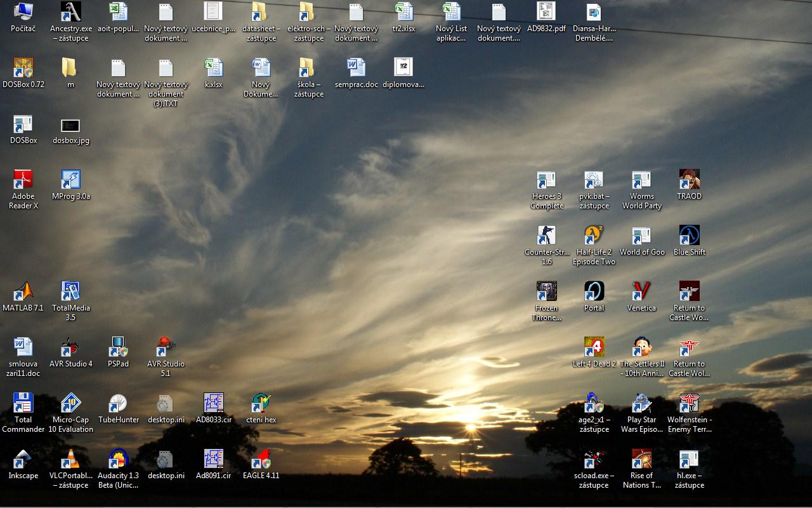The width and height of the screenshot is (812, 508).
Task: Click the Heroes 3 Complete icon
Action: pos(546,180)
